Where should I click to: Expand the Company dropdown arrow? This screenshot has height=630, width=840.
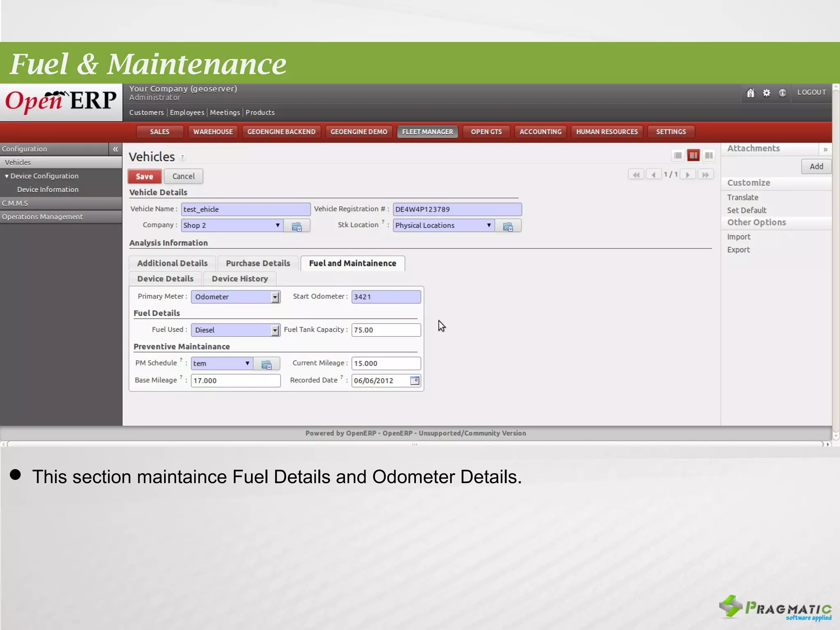(278, 225)
